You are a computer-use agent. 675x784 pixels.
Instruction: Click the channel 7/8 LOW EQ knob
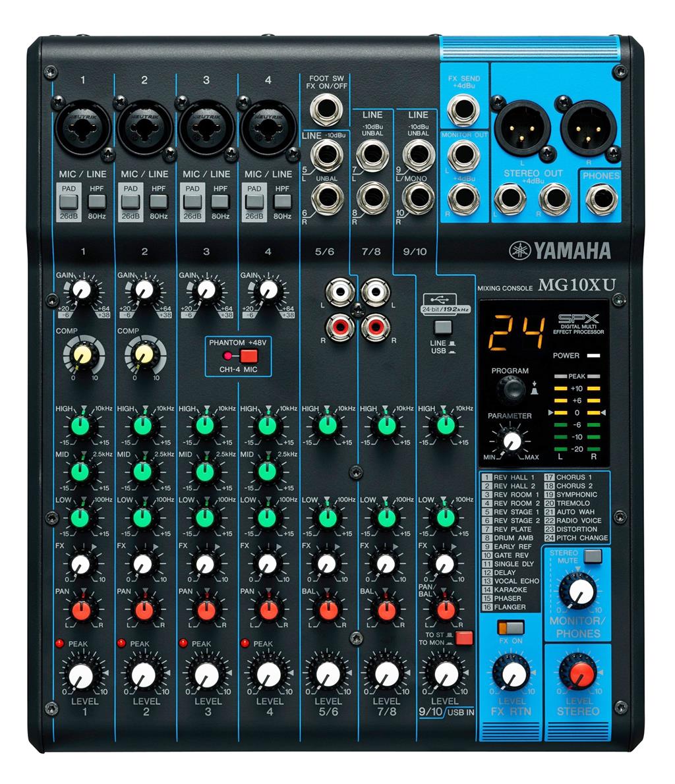[386, 517]
